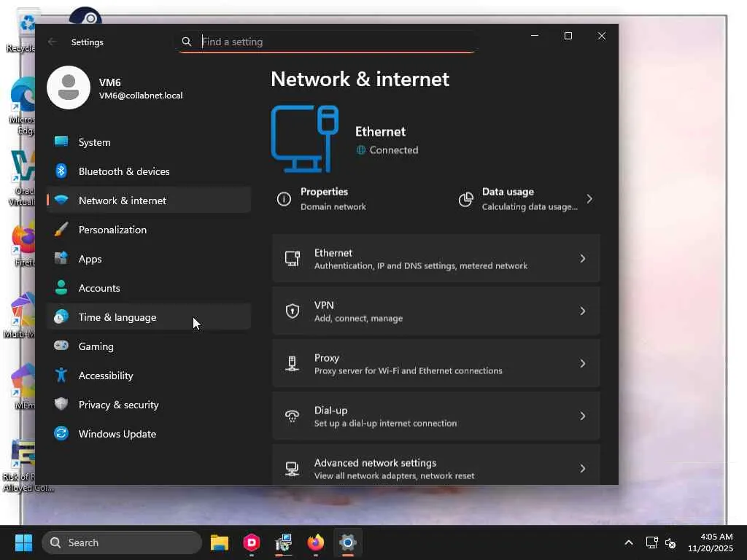
Task: Click the taskbar Search box
Action: pyautogui.click(x=122, y=542)
